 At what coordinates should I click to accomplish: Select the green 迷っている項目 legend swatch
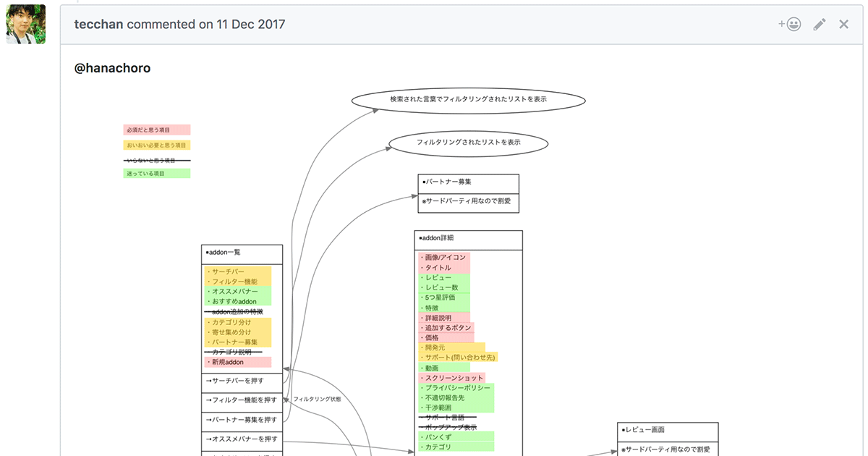click(x=156, y=174)
